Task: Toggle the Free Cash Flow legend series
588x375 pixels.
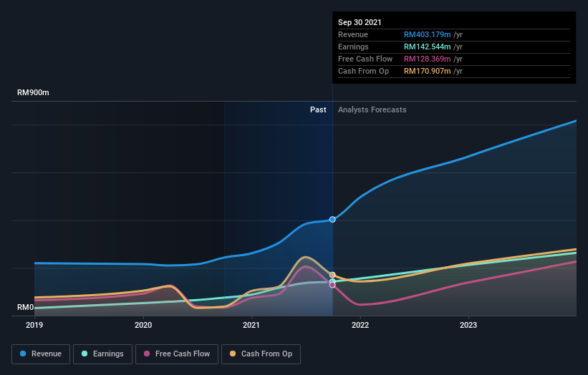Action: coord(177,354)
